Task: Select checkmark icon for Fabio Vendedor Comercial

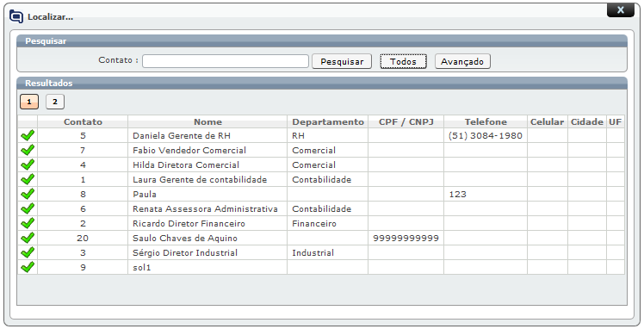Action: coord(28,150)
